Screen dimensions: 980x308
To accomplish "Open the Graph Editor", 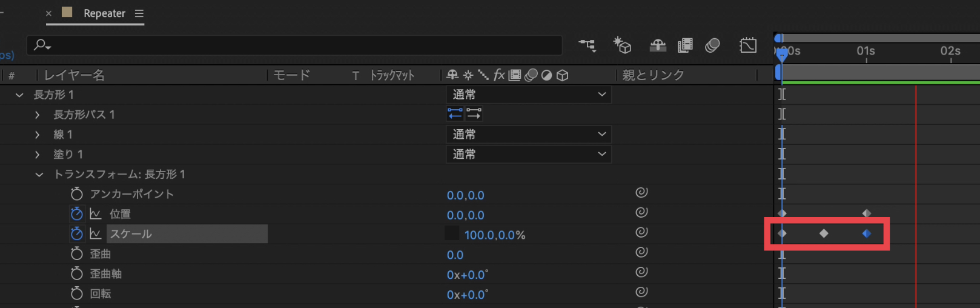I will point(748,45).
